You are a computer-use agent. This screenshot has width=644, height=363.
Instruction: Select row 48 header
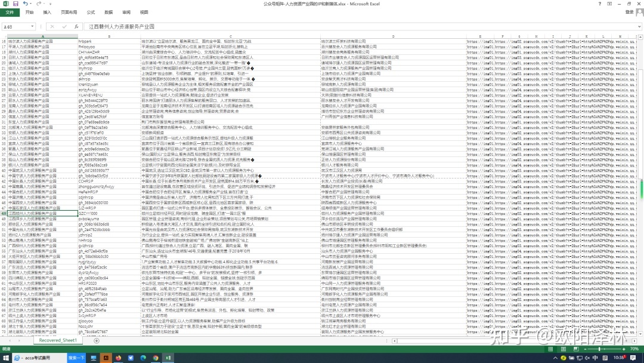click(x=4, y=213)
